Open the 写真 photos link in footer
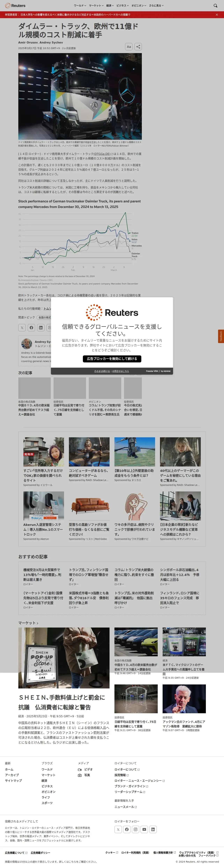224x868 pixels. (84, 775)
